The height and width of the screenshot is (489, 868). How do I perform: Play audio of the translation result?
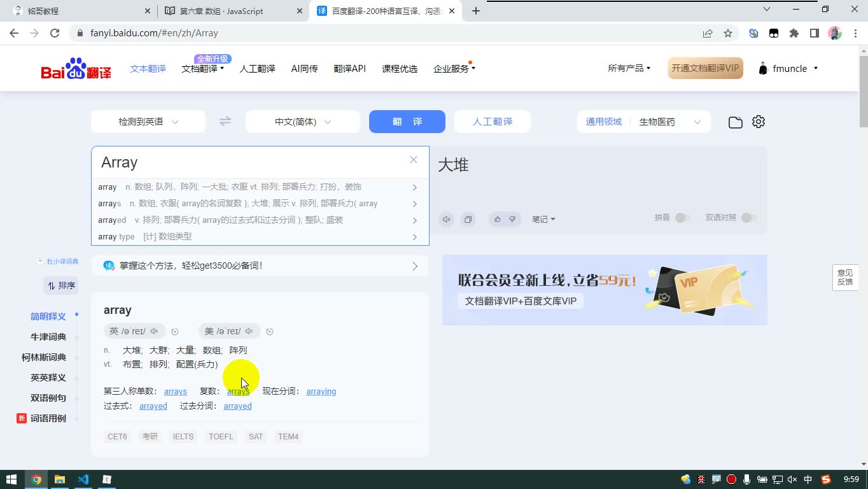pos(447,219)
